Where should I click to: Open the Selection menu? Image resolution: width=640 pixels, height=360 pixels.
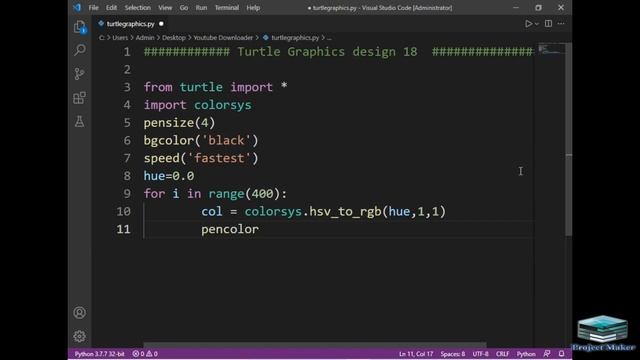click(x=138, y=8)
